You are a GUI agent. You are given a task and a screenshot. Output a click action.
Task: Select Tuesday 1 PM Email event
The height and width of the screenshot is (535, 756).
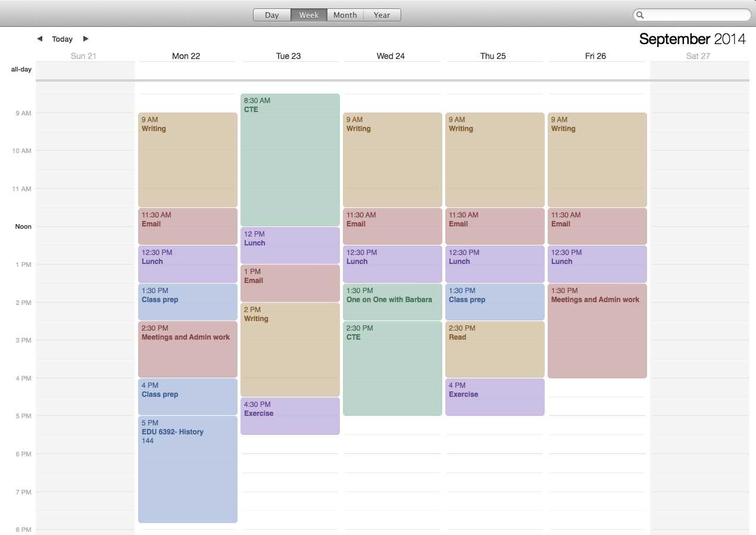[290, 283]
